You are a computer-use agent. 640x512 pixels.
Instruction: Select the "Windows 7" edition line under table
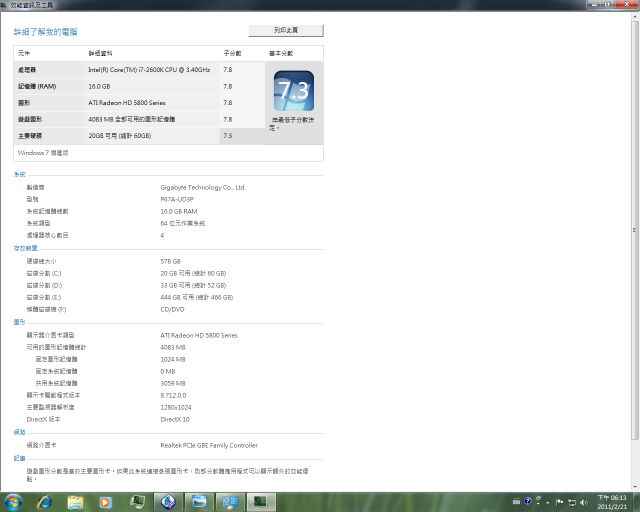coord(43,153)
